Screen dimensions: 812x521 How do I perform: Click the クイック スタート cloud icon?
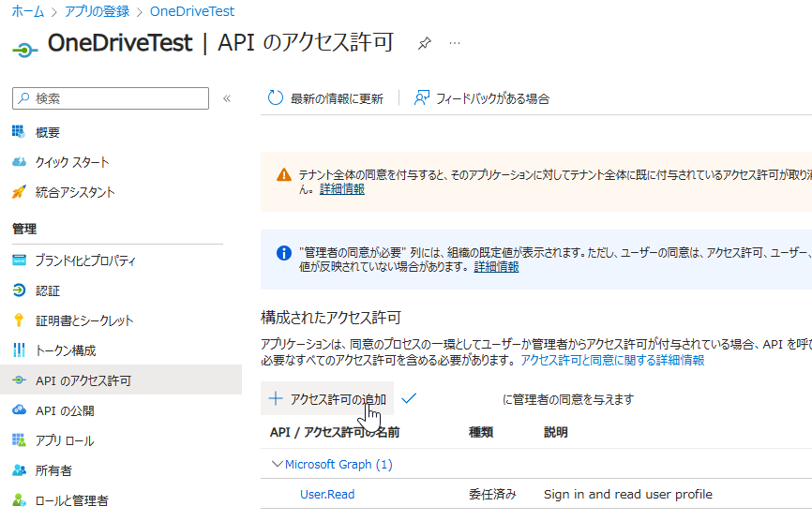point(19,162)
